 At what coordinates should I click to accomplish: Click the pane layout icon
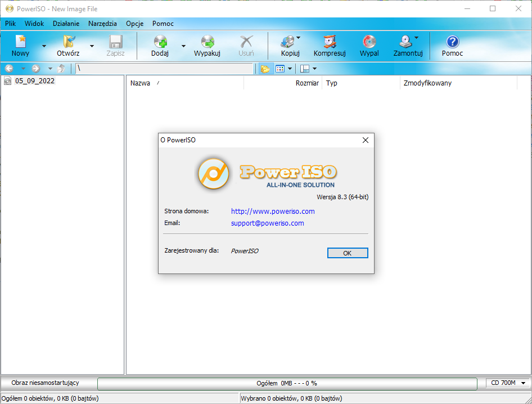tap(305, 69)
